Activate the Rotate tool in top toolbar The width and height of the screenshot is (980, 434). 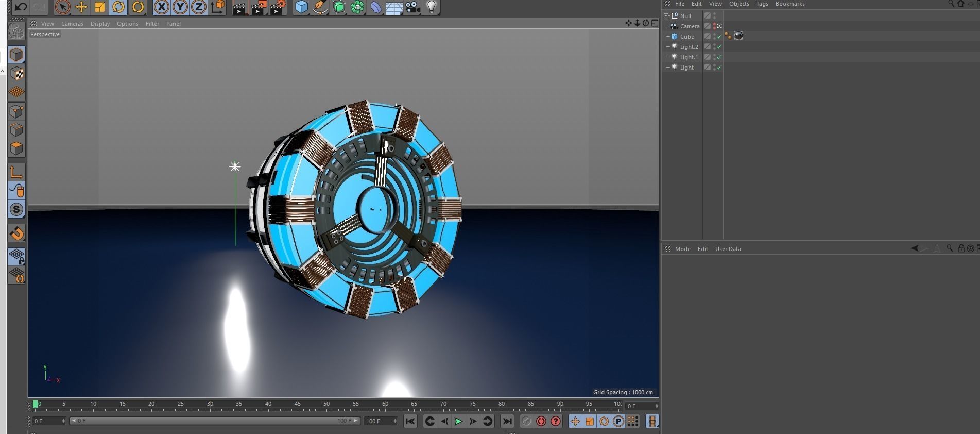118,7
